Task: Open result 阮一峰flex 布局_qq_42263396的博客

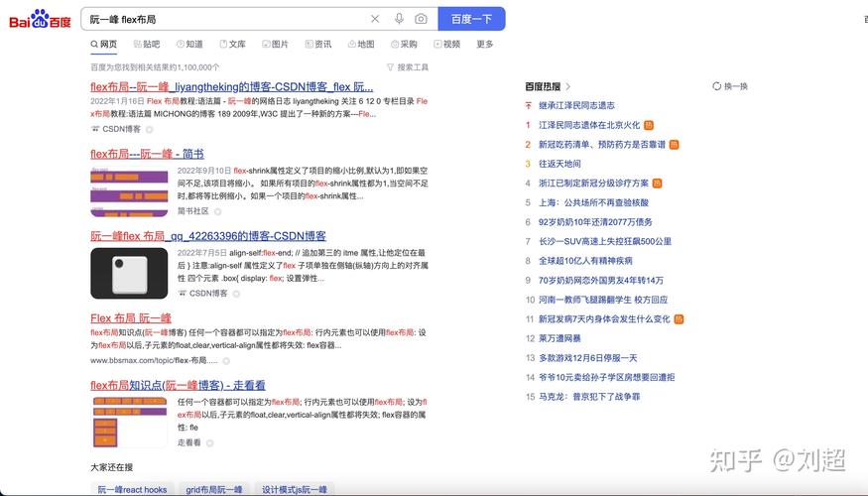Action: (208, 236)
